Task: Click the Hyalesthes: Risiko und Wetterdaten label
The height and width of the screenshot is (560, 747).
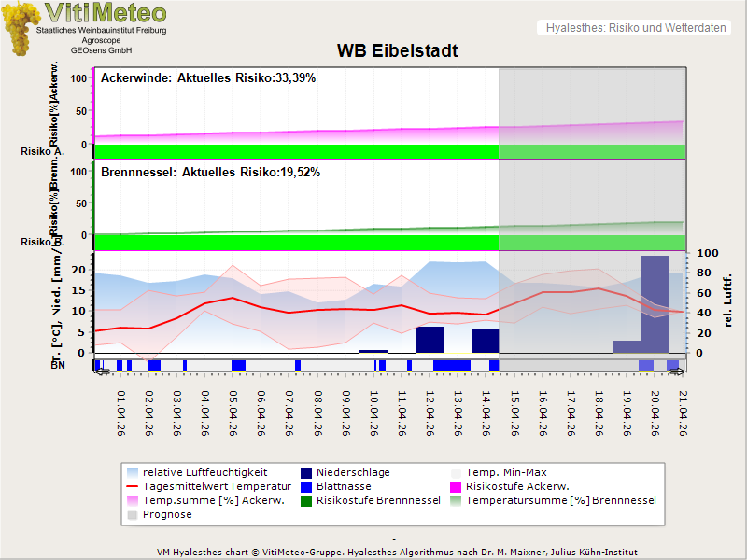Action: (x=635, y=28)
